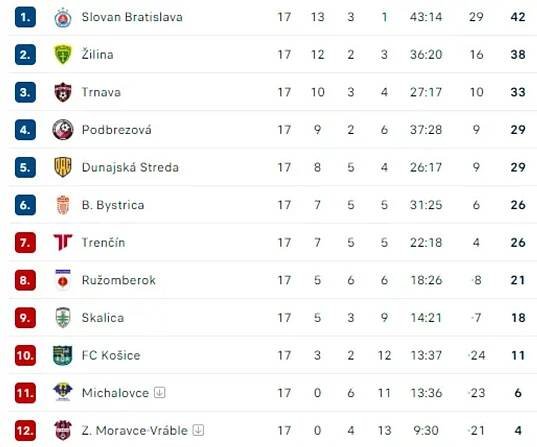Open the Slovan Bratislava team page
Viewport: 537px width, 447px height.
(132, 17)
